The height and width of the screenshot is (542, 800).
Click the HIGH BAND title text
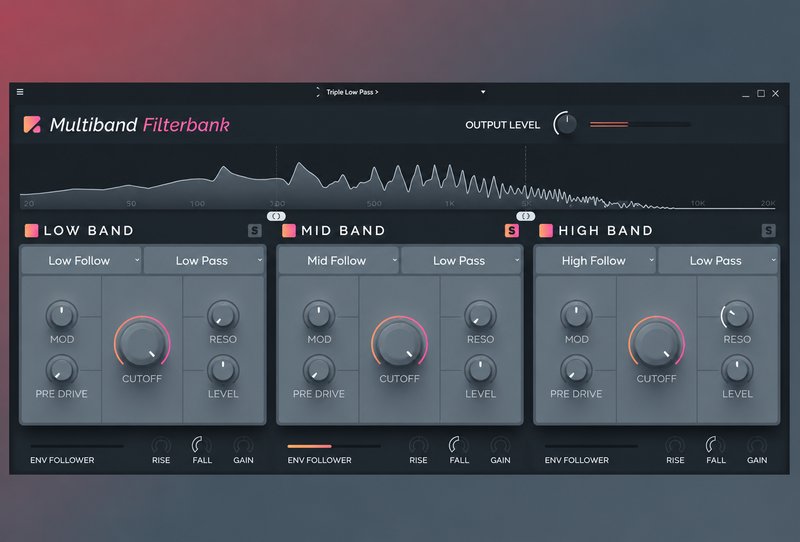(x=606, y=231)
